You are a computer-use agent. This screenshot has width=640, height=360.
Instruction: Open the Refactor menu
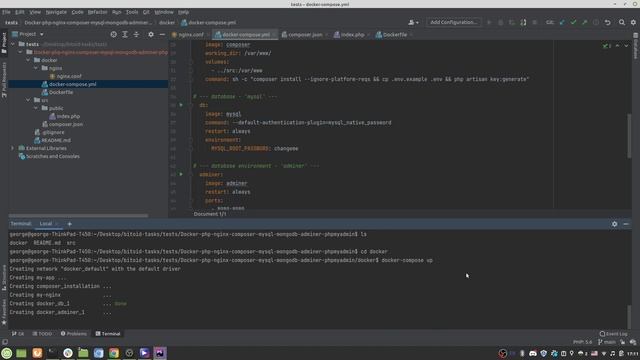coord(97,12)
